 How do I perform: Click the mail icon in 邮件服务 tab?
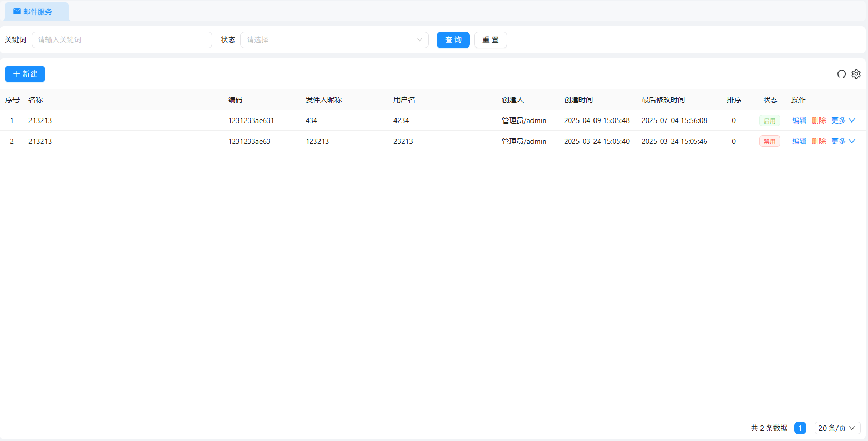17,11
